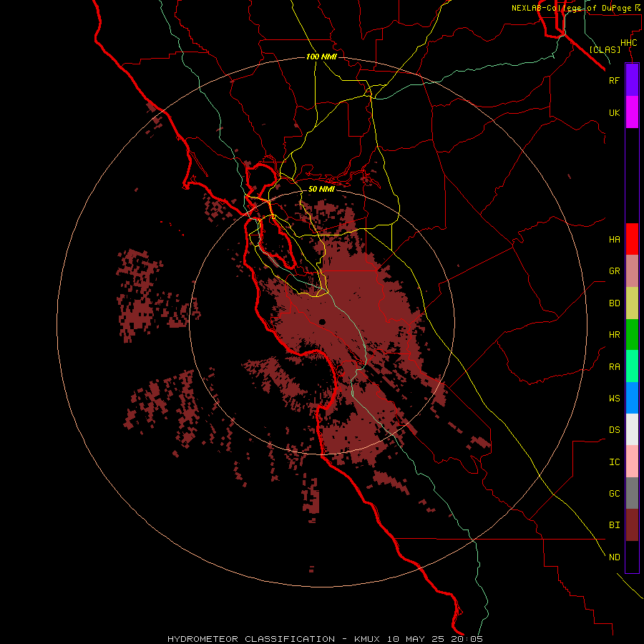Viewport: 644px width, 644px height.
Task: Select the IC light pink swatch
Action: pyautogui.click(x=632, y=462)
